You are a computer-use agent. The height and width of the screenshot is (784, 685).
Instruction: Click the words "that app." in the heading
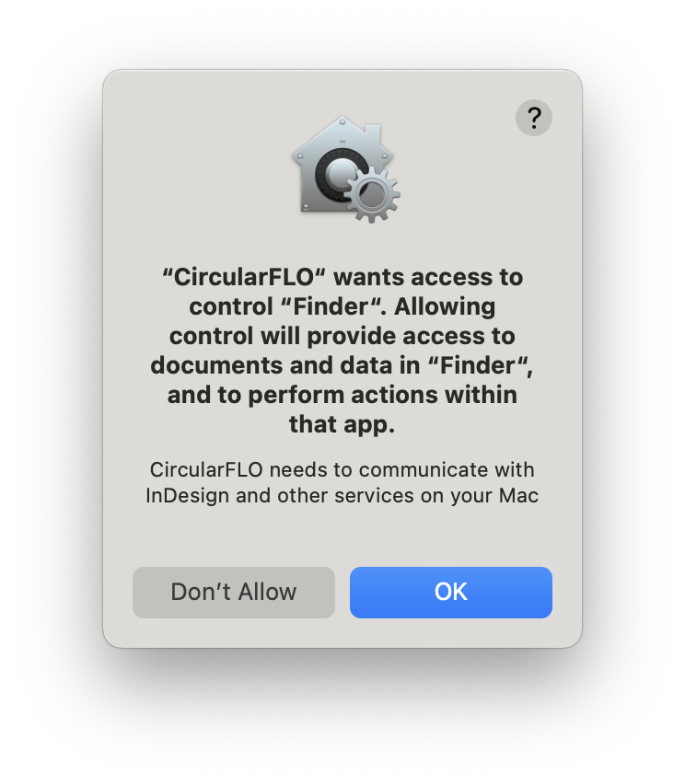(x=342, y=424)
